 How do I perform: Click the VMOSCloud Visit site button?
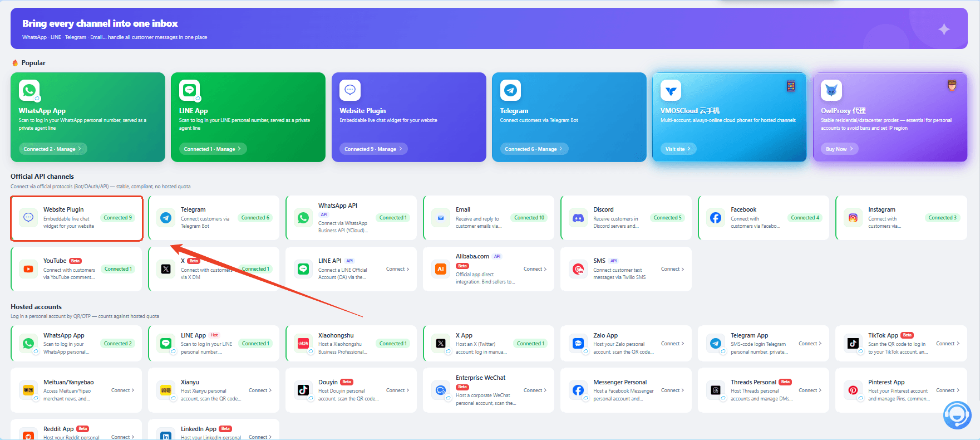pos(678,149)
